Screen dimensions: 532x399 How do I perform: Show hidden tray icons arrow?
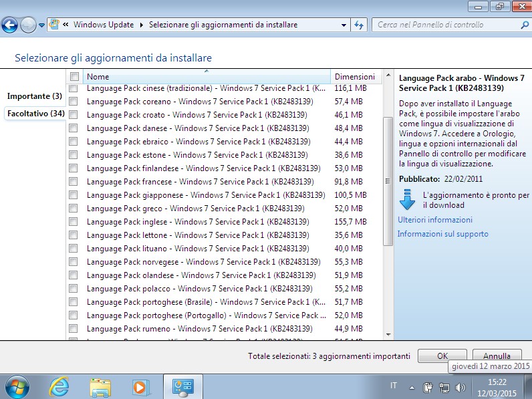pos(412,388)
